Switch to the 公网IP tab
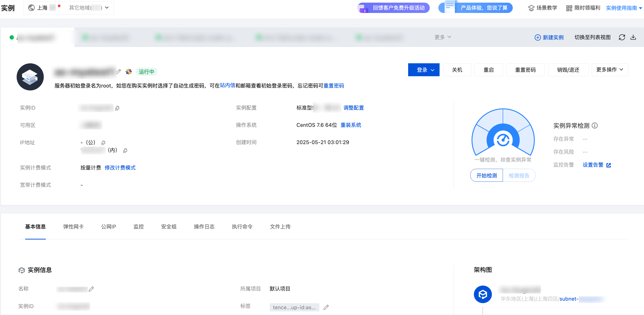Screen dimensions: 644x315 [x=108, y=227]
